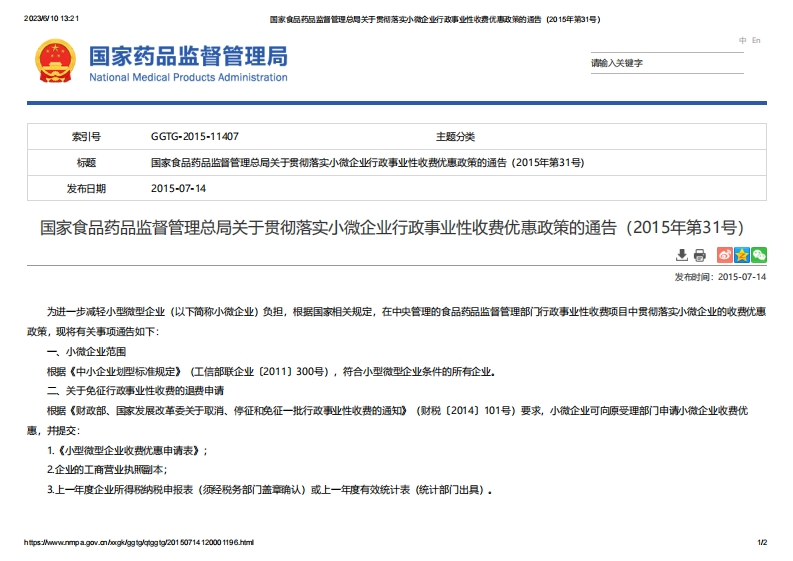This screenshot has height=561, width=793.
Task: Open the nmpa.gov.cn URL in footer
Action: click(139, 542)
